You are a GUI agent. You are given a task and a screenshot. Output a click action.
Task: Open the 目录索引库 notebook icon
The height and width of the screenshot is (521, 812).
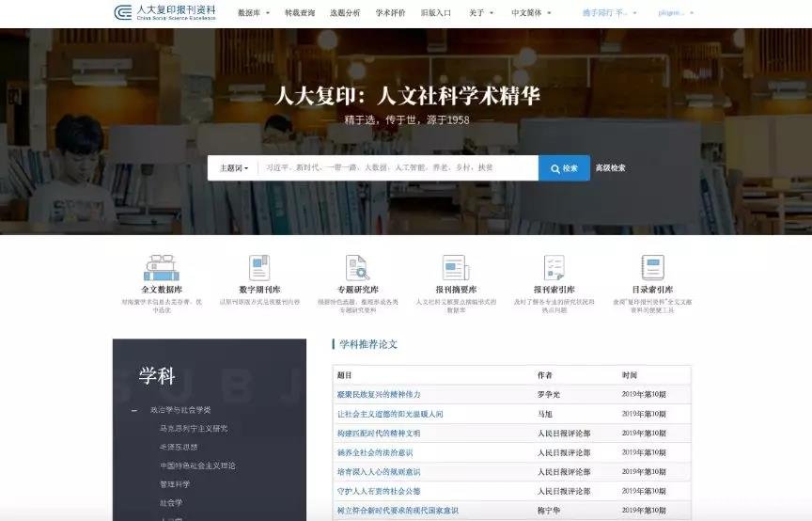tap(652, 267)
